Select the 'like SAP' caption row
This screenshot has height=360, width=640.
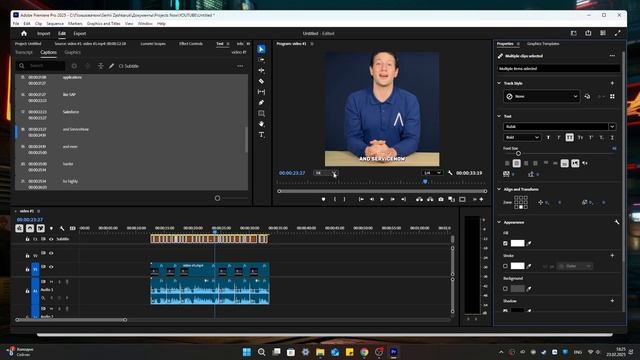[x=131, y=98]
